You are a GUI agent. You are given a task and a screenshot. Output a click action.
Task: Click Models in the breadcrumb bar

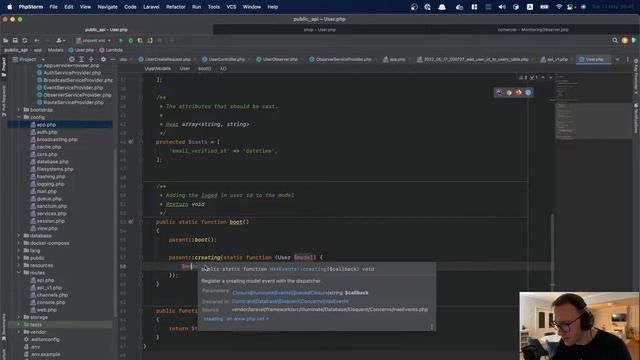[56, 50]
